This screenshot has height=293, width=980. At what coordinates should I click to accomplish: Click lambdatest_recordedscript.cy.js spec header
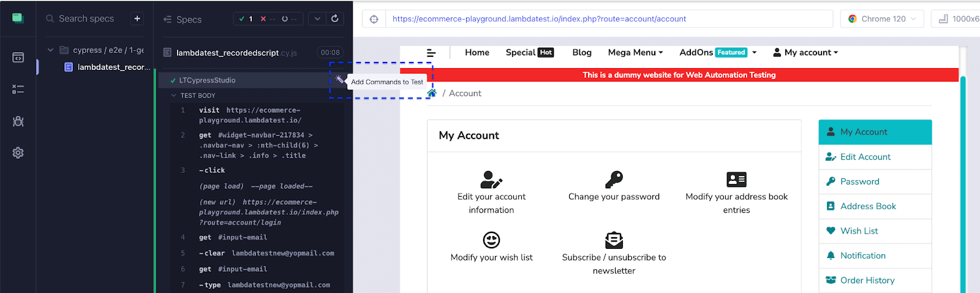pyautogui.click(x=236, y=53)
